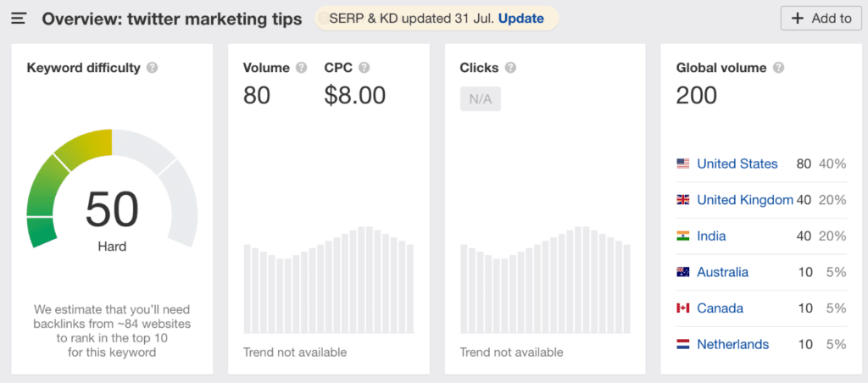Click the Add to button
Viewport: 868px width, 383px height.
click(821, 19)
